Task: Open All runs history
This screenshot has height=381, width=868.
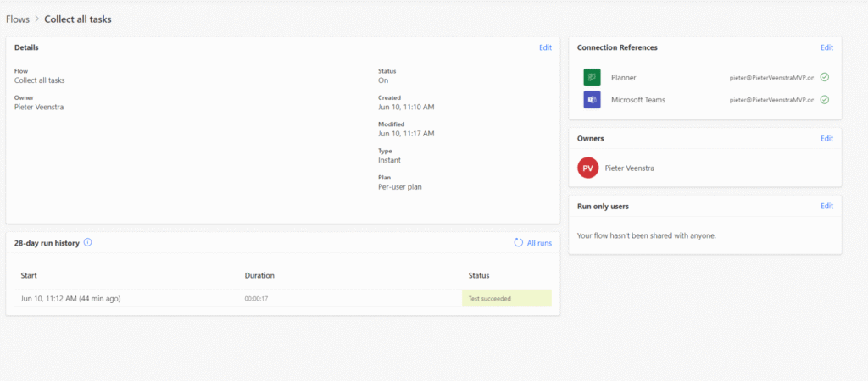Action: click(x=539, y=243)
